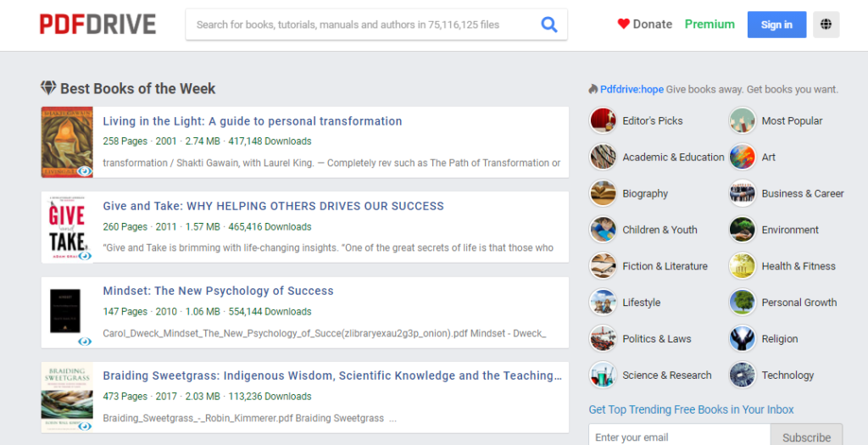Open the globe language selector
This screenshot has height=445, width=868.
(x=826, y=25)
